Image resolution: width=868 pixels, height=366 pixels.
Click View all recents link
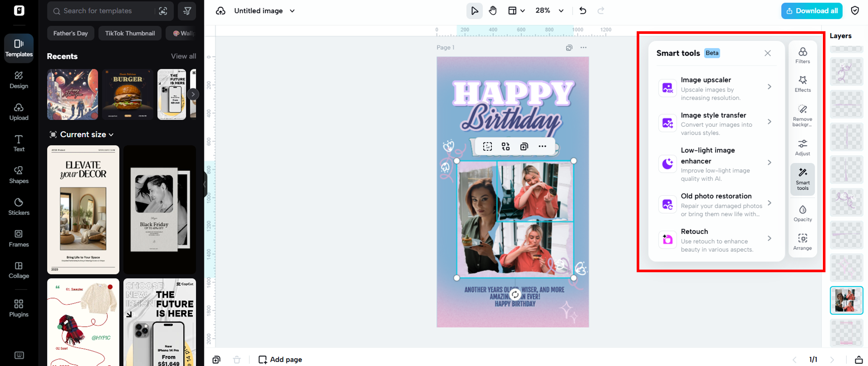[x=183, y=56]
